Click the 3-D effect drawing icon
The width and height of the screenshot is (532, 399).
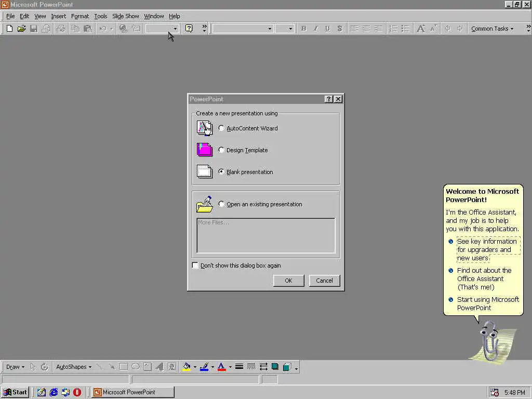click(287, 367)
